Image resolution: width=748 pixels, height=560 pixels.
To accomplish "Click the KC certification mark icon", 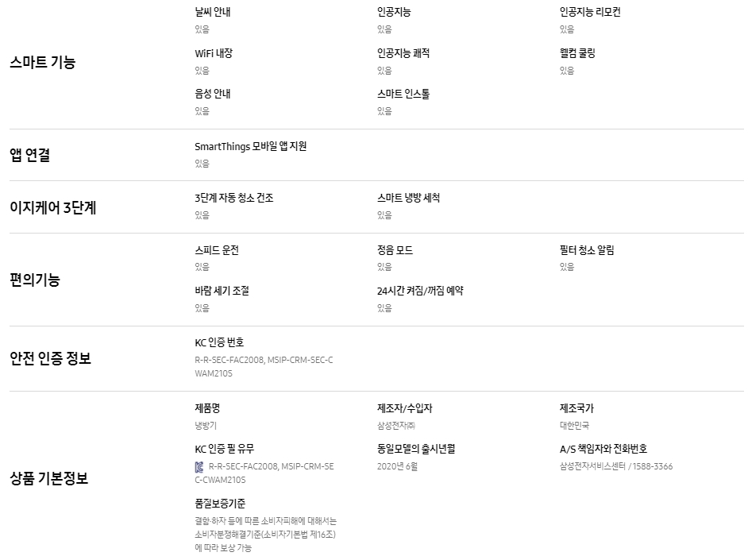I will [199, 466].
